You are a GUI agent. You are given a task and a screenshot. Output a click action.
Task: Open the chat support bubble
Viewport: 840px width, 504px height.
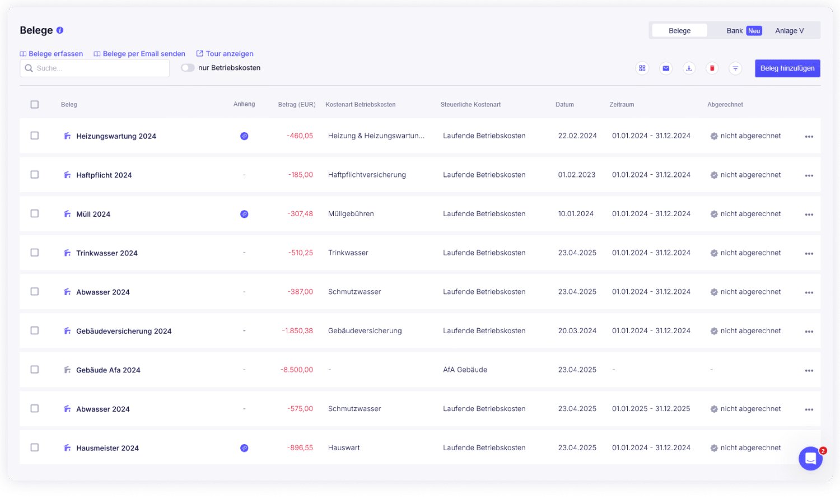[x=810, y=459]
